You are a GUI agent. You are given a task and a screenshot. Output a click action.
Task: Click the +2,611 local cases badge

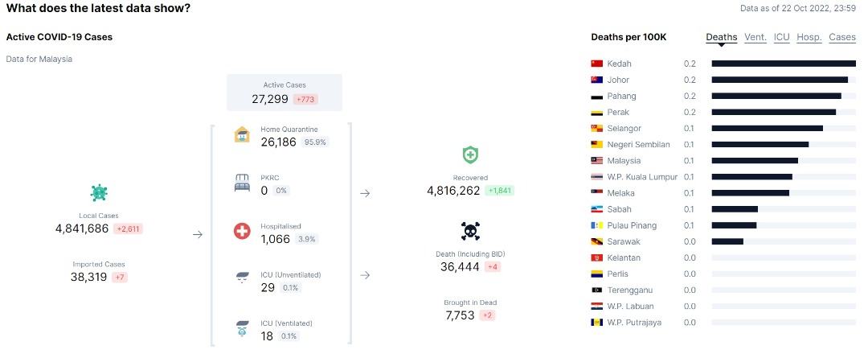click(129, 228)
